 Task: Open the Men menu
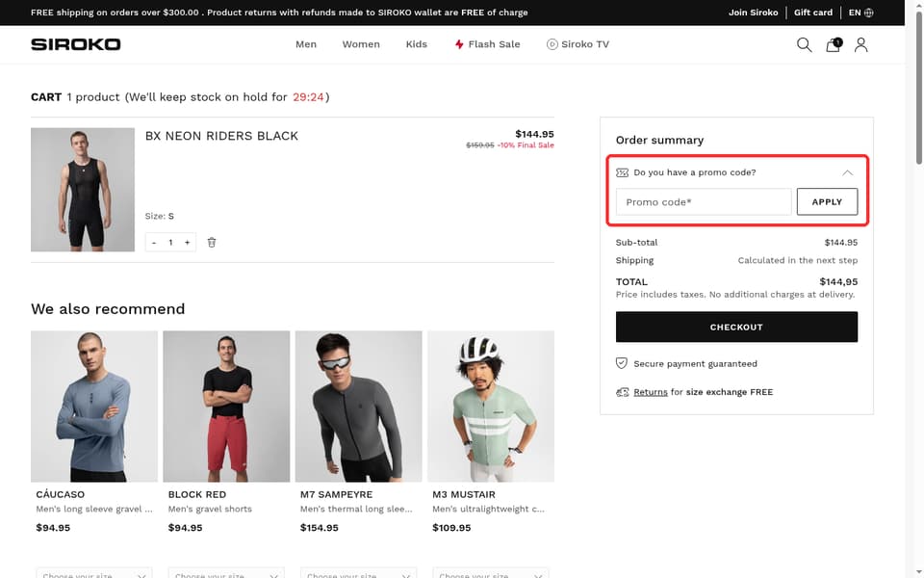pos(306,44)
